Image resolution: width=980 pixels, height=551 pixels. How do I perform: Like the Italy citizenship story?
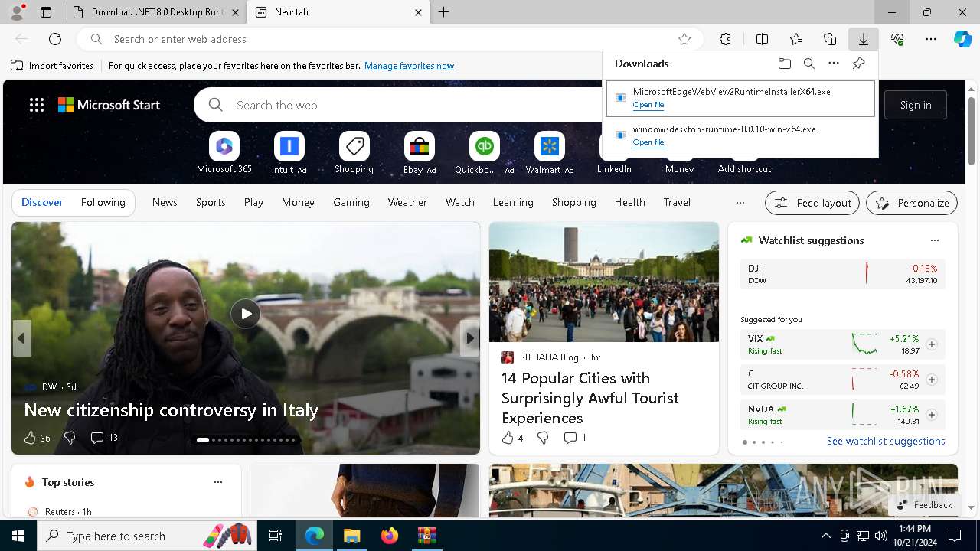tap(30, 438)
